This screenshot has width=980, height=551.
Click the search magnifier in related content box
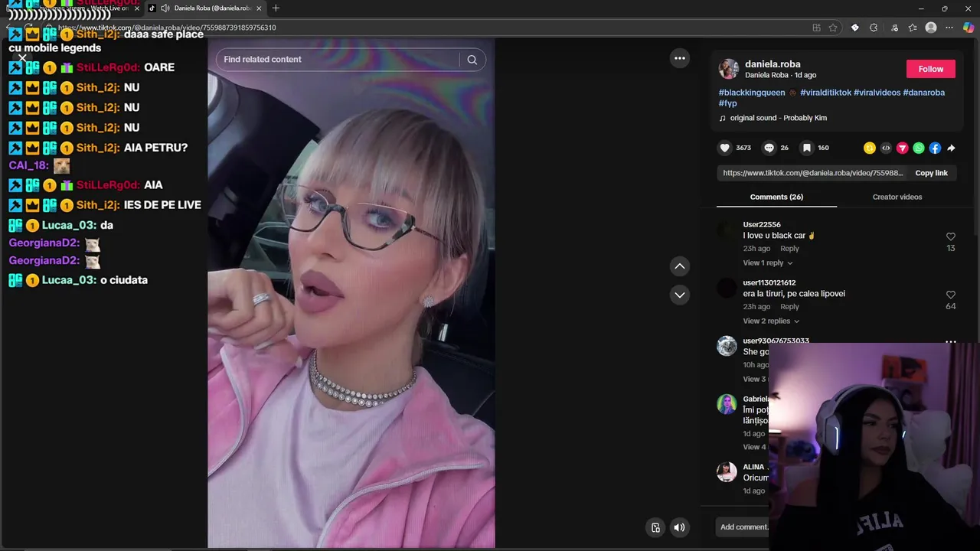pos(472,60)
